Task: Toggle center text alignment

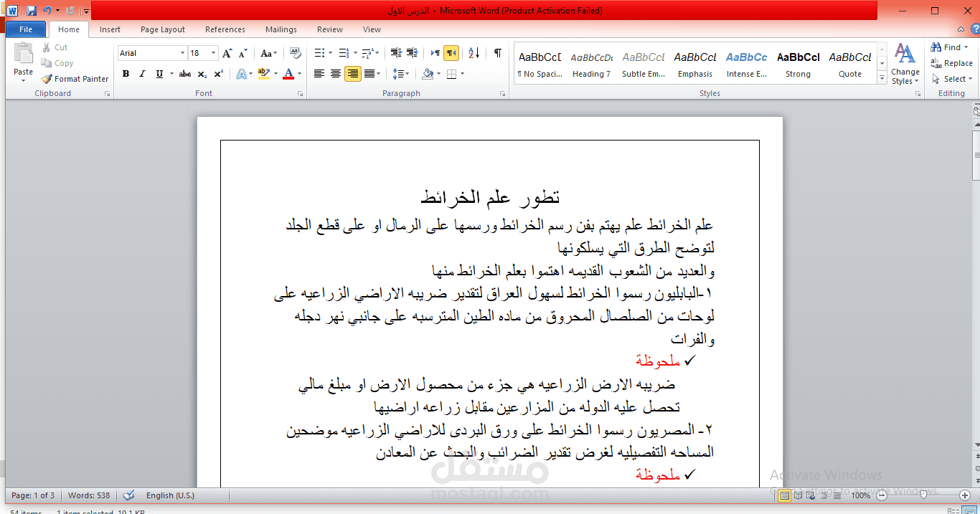Action: (334, 74)
